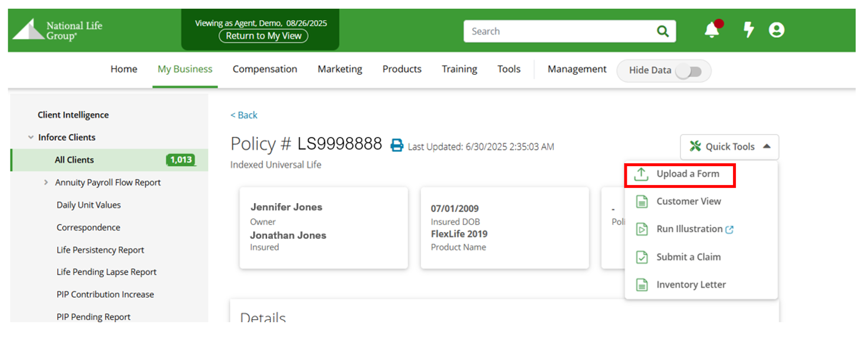Go back using the Back link
Viewport: 868px width, 357px height.
tap(244, 115)
